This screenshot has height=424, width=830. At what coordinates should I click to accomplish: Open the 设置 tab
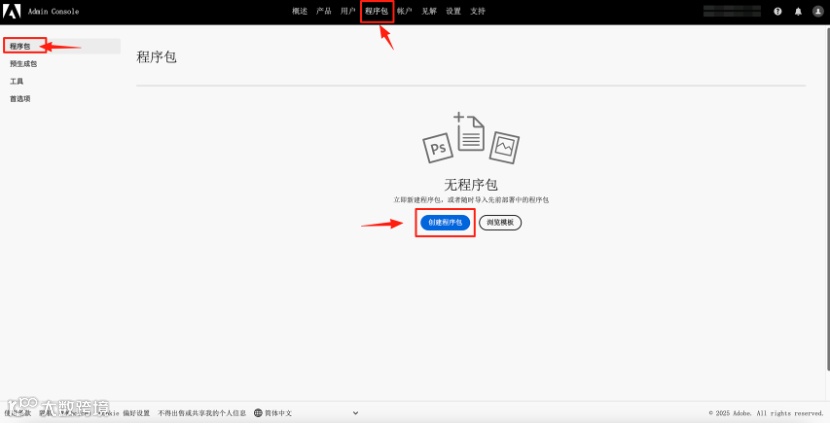coord(453,11)
